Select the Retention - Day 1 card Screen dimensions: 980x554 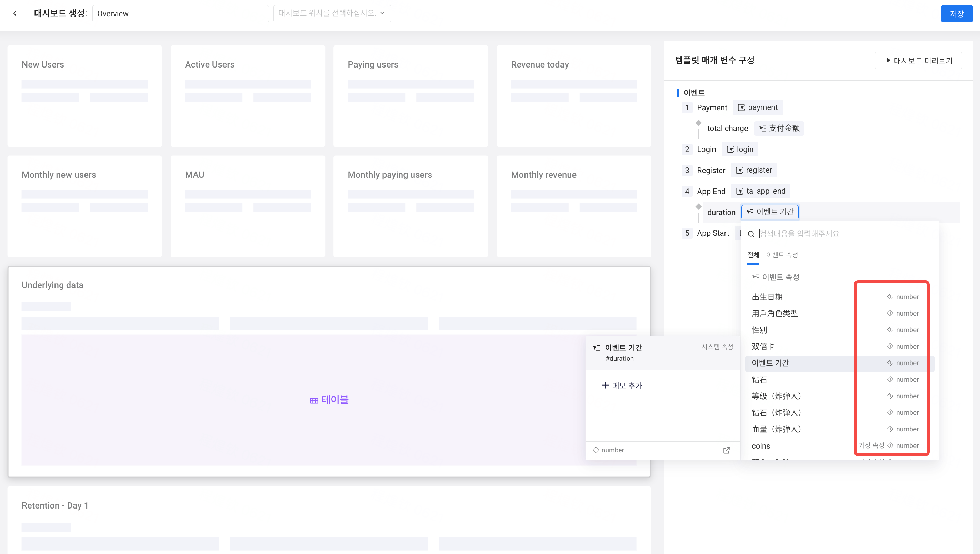coord(329,520)
